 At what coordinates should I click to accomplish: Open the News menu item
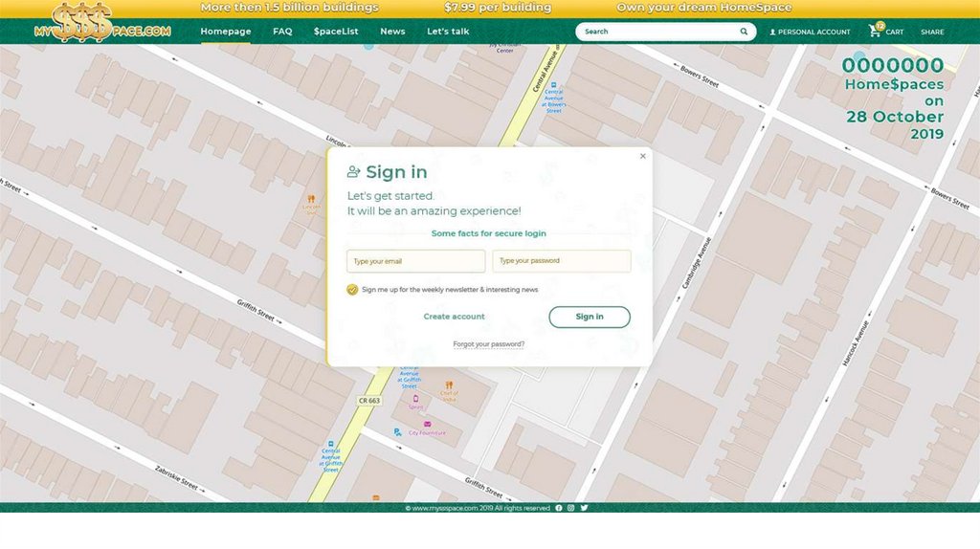tap(392, 32)
